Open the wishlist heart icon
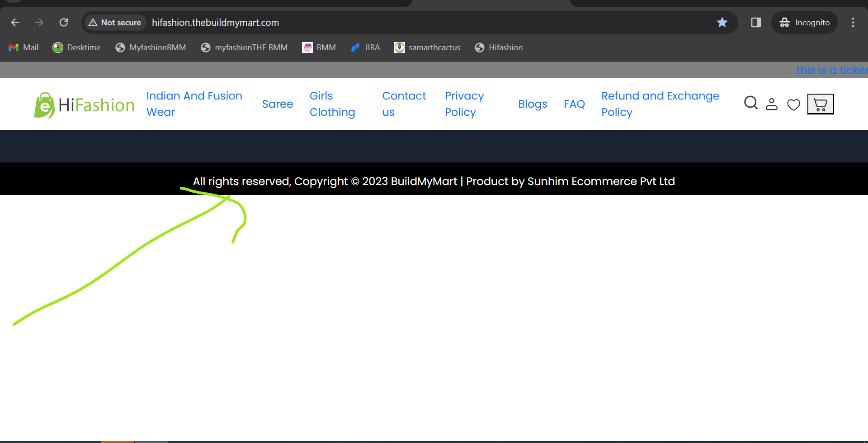Image resolution: width=868 pixels, height=443 pixels. pos(793,105)
